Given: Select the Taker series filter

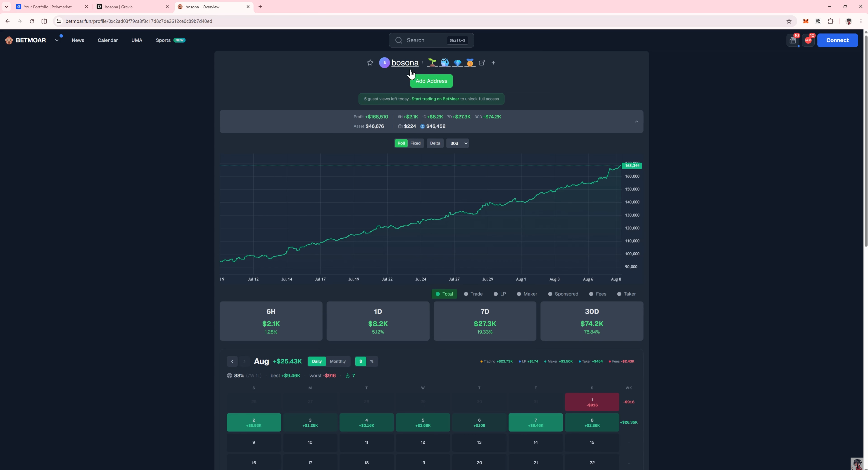Looking at the screenshot, I should 626,294.
